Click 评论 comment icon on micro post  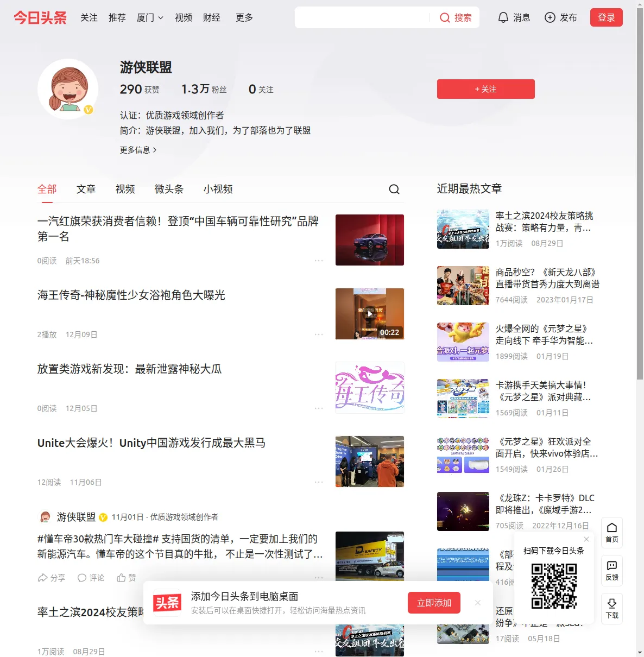coord(82,578)
